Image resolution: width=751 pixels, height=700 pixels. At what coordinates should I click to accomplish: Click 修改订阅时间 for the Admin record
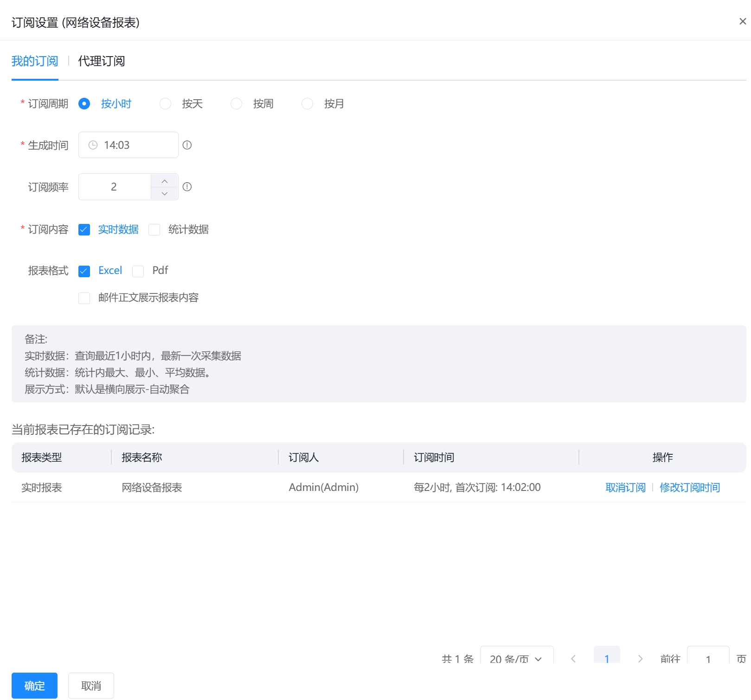point(690,487)
